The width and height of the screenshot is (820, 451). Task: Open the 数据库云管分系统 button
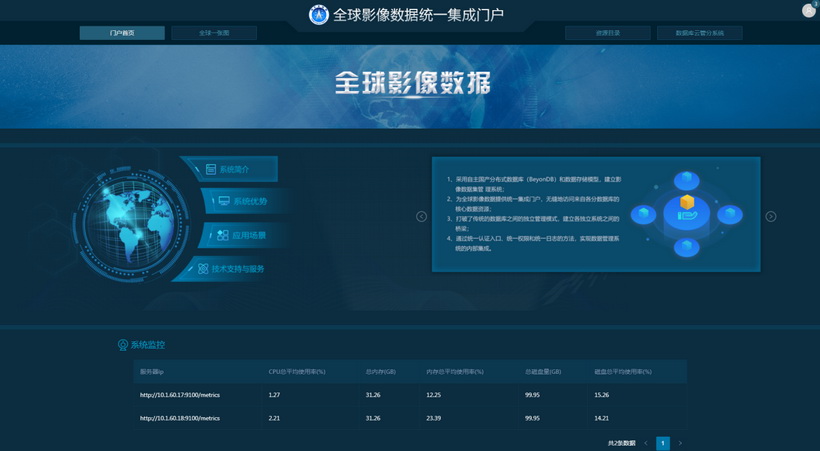[699, 33]
